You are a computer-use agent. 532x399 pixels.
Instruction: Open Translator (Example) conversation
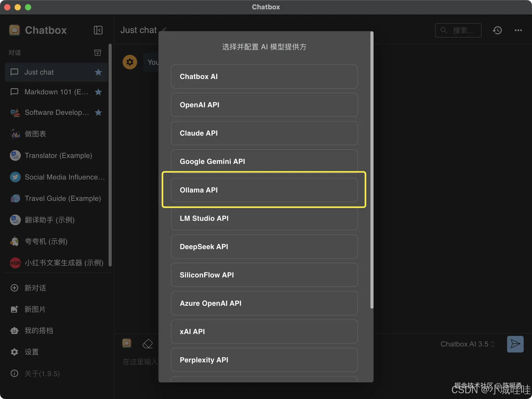(x=58, y=155)
